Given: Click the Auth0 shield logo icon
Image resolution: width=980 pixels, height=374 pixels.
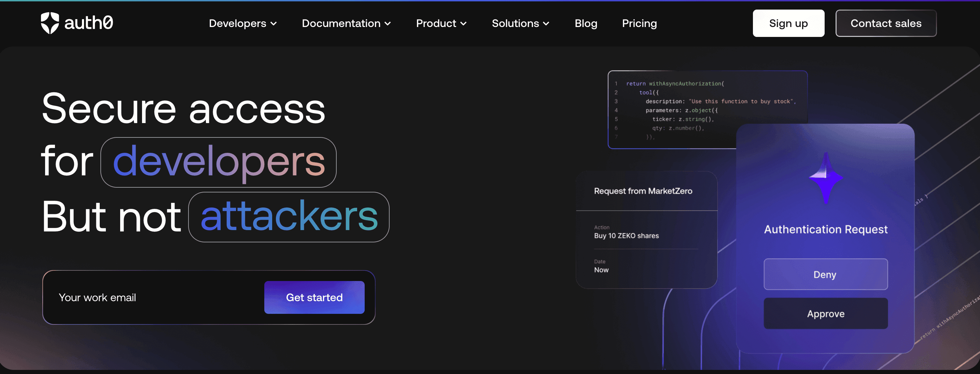Looking at the screenshot, I should (50, 23).
